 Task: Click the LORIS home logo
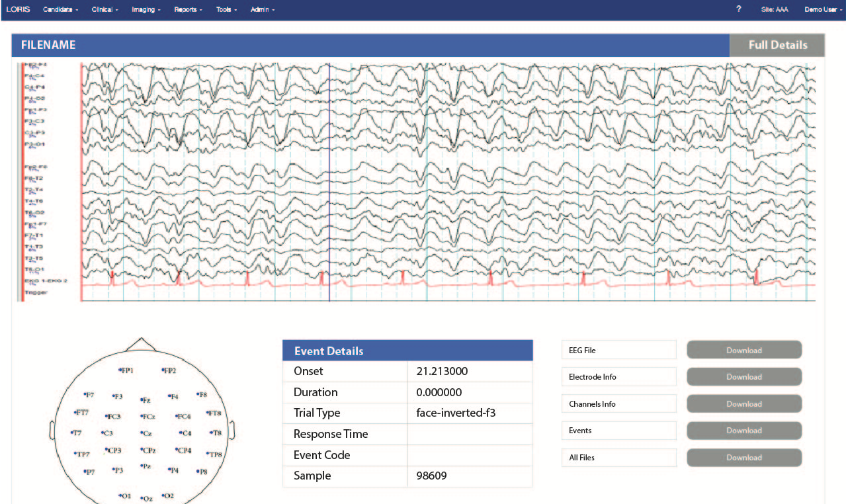click(18, 10)
